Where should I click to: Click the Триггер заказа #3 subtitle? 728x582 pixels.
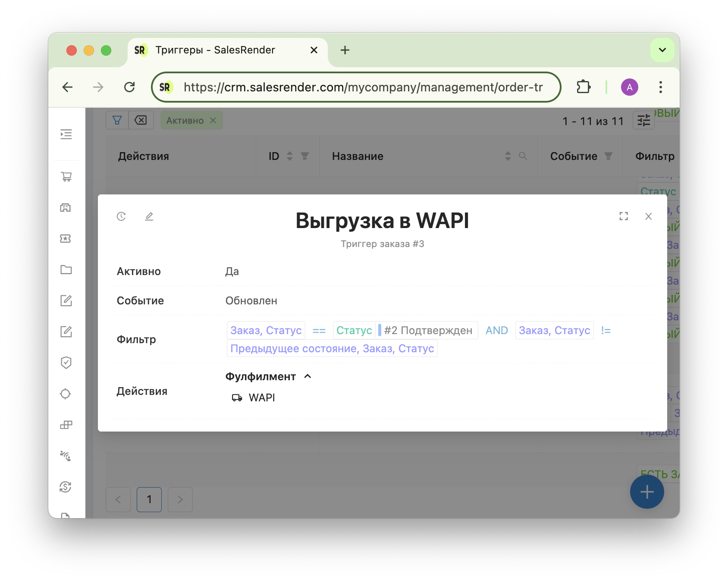coord(383,244)
